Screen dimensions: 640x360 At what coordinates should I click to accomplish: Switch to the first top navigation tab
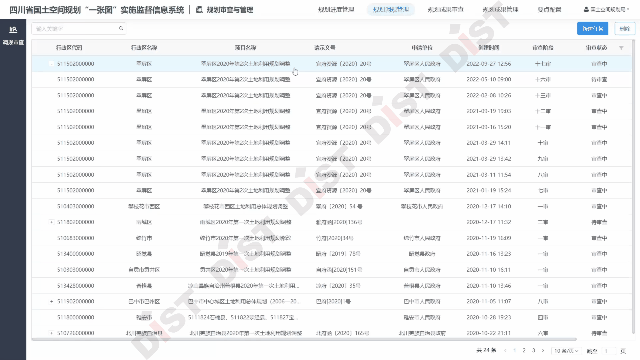coord(336,9)
